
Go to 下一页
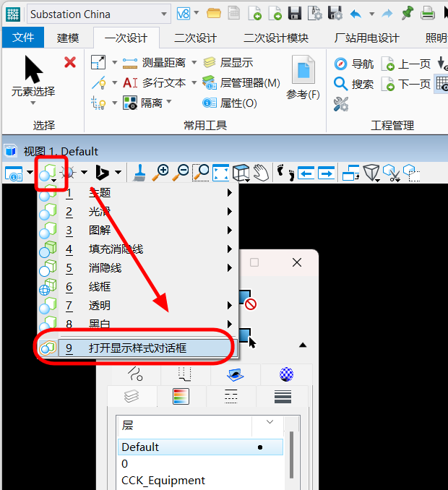[406, 84]
